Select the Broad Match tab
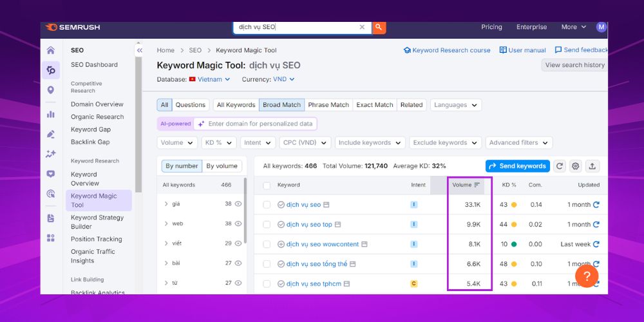 [282, 105]
